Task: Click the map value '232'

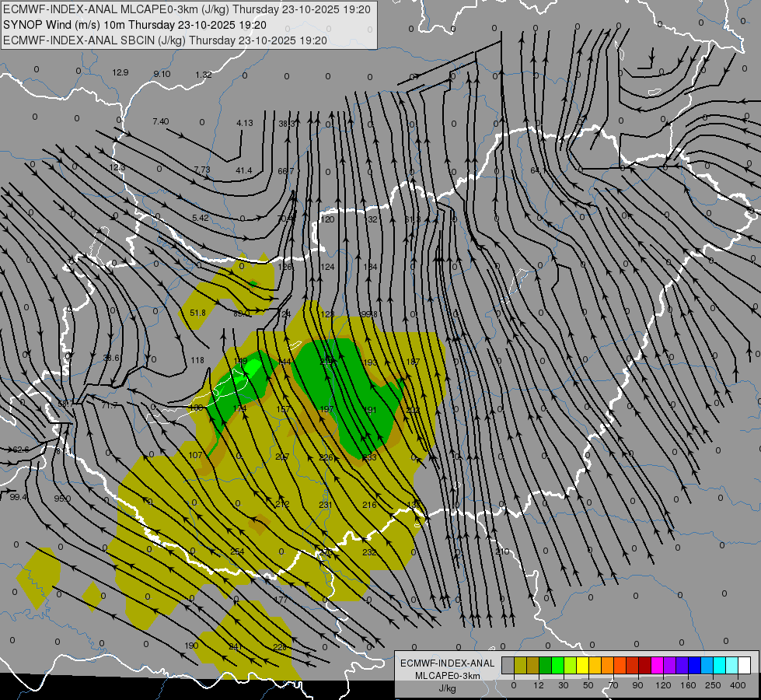Action: (x=369, y=552)
